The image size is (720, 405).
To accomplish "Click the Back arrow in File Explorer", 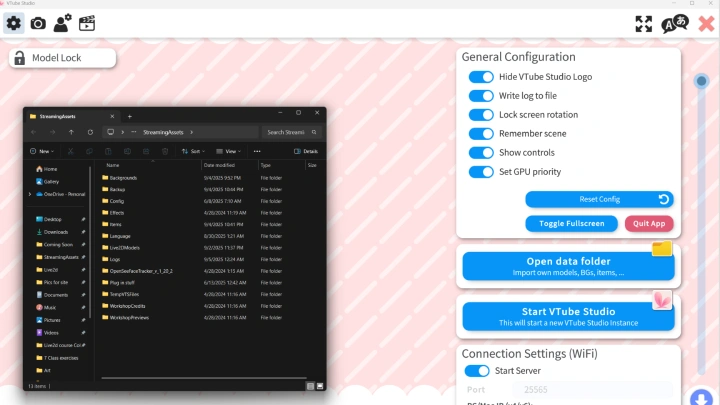I will [34, 132].
